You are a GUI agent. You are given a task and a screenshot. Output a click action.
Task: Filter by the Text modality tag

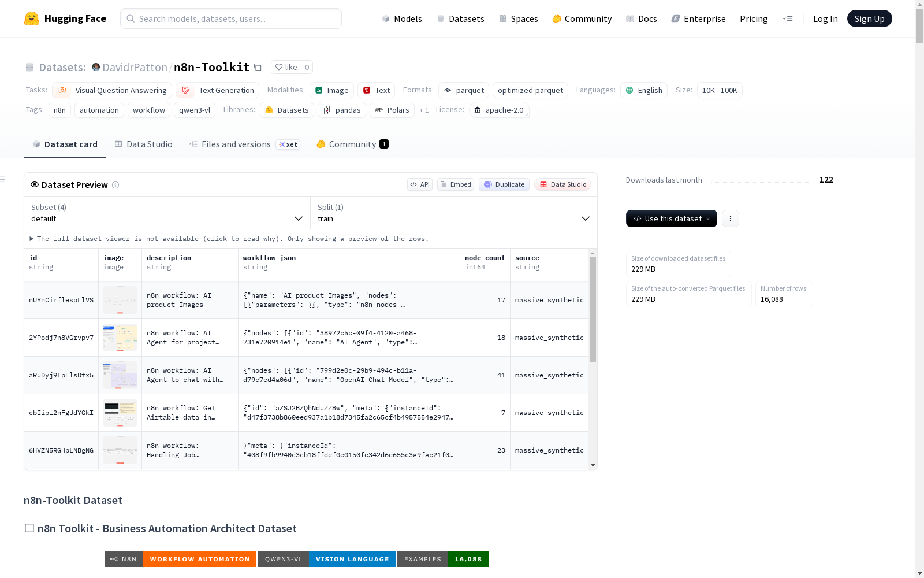[377, 90]
